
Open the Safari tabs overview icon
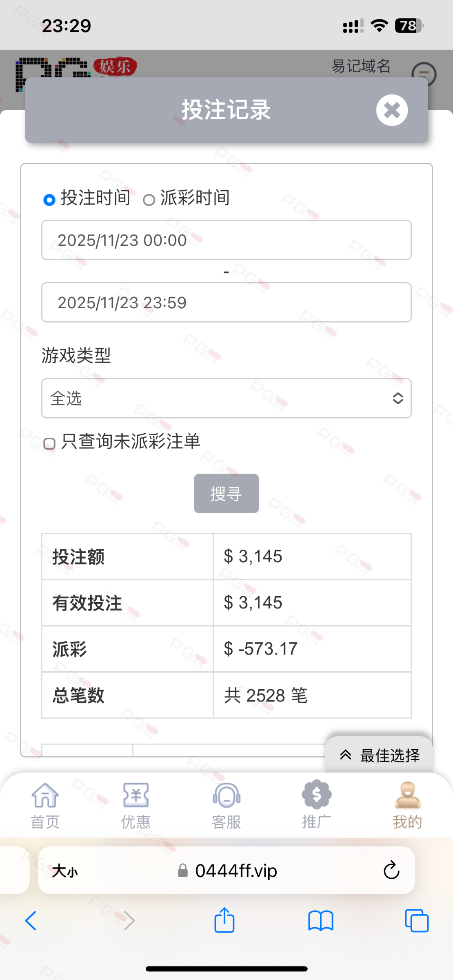[417, 920]
